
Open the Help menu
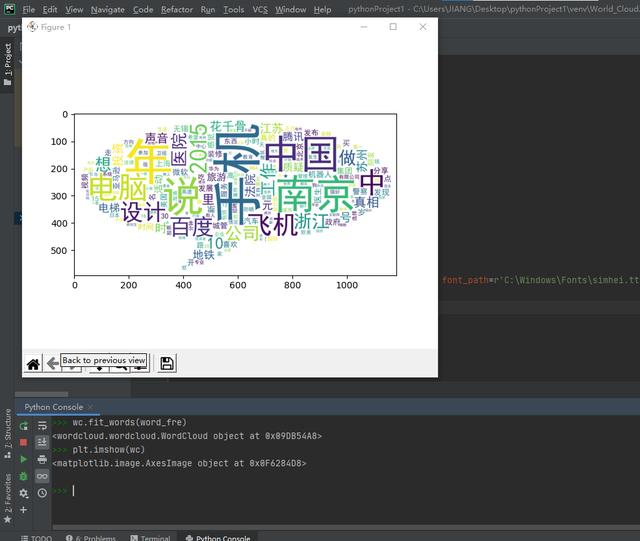pos(322,9)
